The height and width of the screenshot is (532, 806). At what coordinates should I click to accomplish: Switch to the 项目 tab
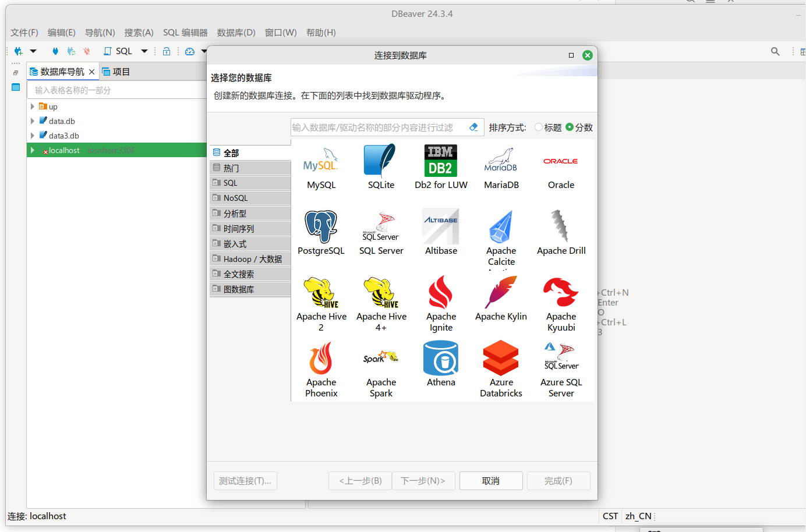[x=116, y=72]
